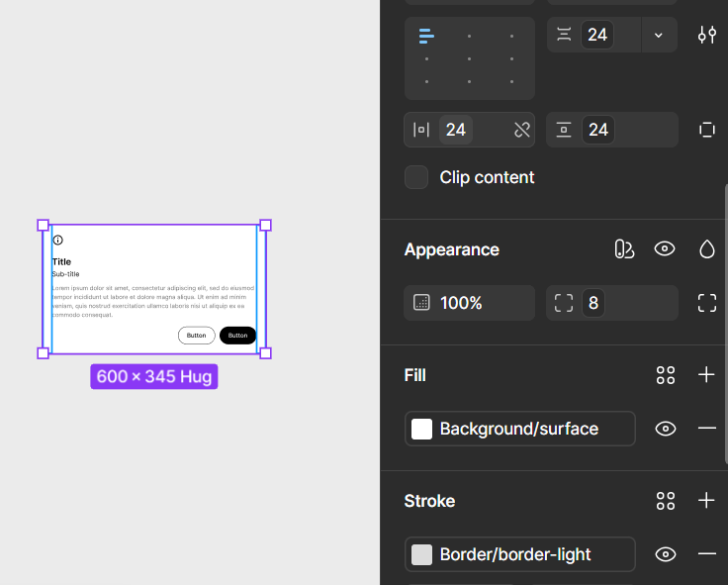This screenshot has height=585, width=728.
Task: Open auto layout advanced settings icon
Action: coord(706,35)
